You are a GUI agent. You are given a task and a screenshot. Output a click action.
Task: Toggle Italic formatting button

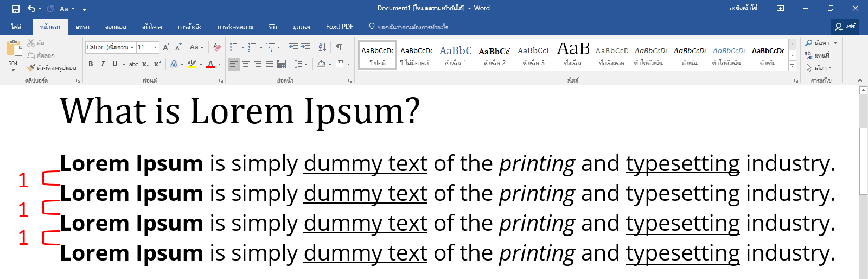(103, 64)
